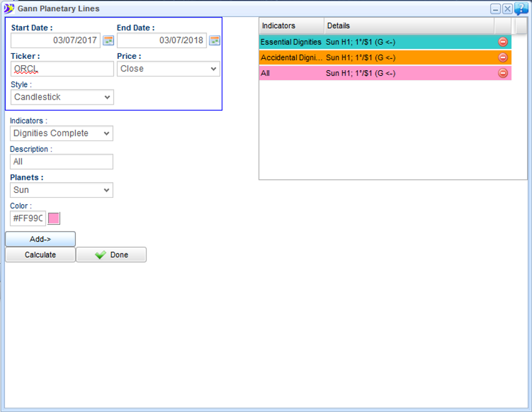
Task: Open the Start Date calendar picker
Action: pos(108,41)
